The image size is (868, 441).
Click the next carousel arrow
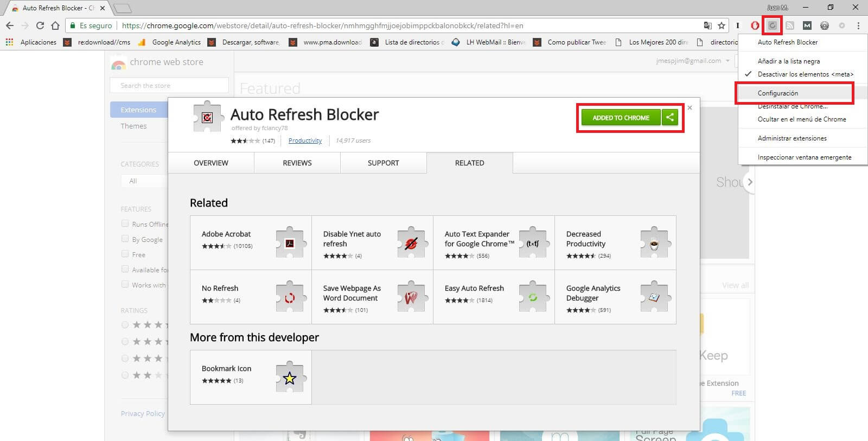tap(750, 182)
